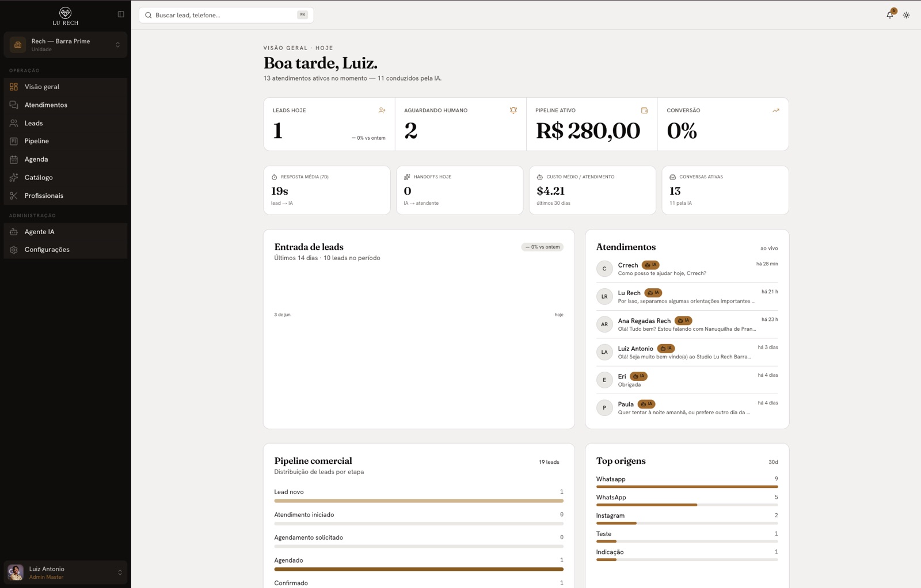Click the Leads hoje add-user icon
Screen dimensions: 921x588
(x=382, y=110)
